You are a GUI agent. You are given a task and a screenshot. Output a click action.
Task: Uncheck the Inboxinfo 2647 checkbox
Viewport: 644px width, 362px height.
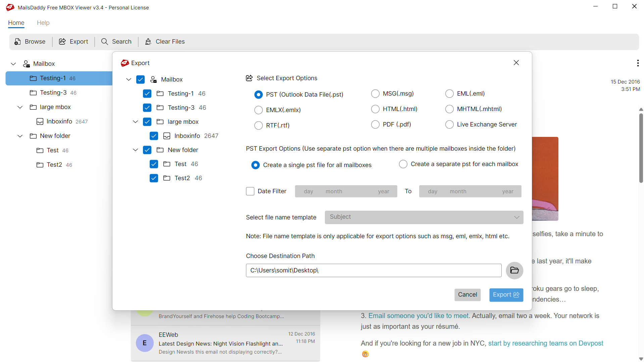tap(154, 136)
